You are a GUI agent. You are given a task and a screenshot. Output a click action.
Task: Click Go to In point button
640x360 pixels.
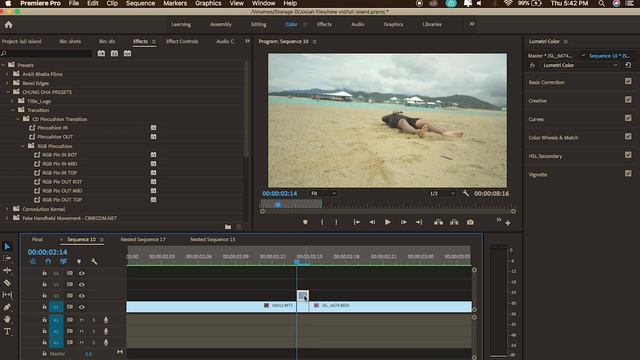(356, 222)
